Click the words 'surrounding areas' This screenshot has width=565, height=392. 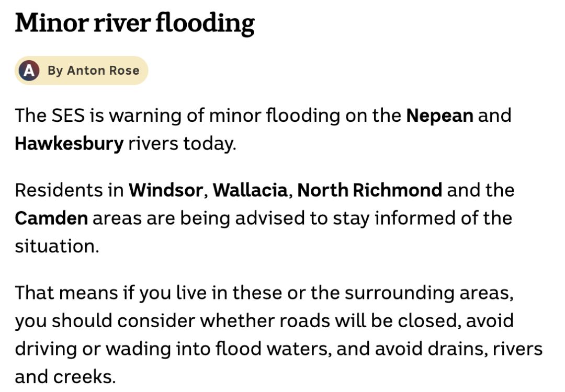(429, 293)
